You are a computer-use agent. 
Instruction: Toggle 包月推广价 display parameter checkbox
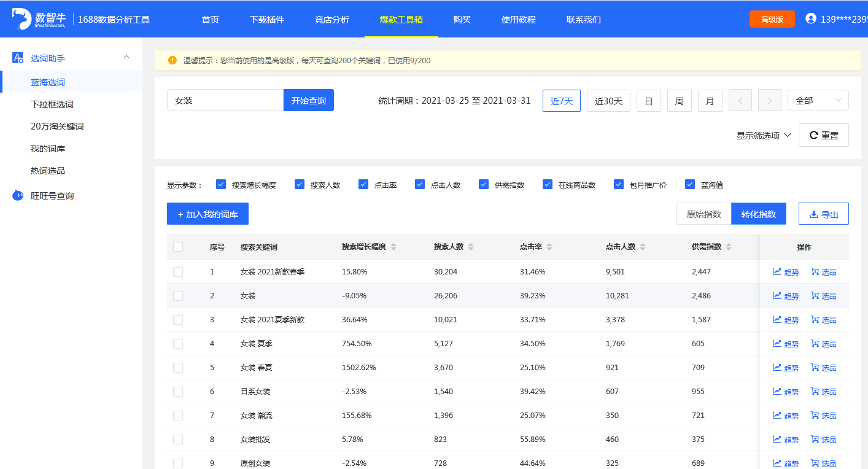point(619,184)
